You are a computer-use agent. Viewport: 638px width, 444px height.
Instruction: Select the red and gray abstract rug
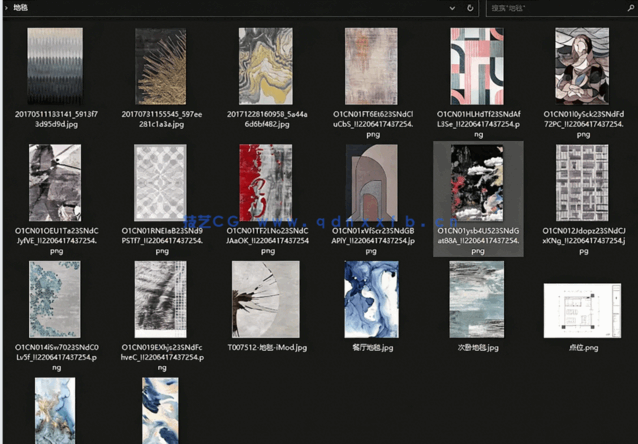(266, 181)
